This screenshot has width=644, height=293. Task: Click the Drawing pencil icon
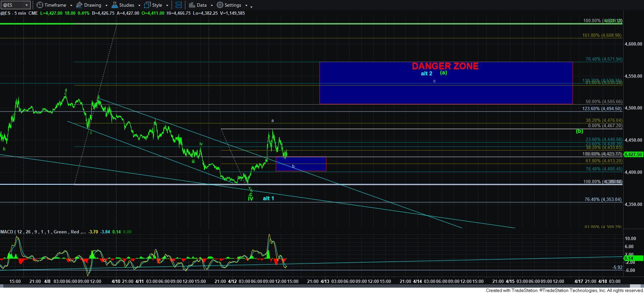coord(79,5)
